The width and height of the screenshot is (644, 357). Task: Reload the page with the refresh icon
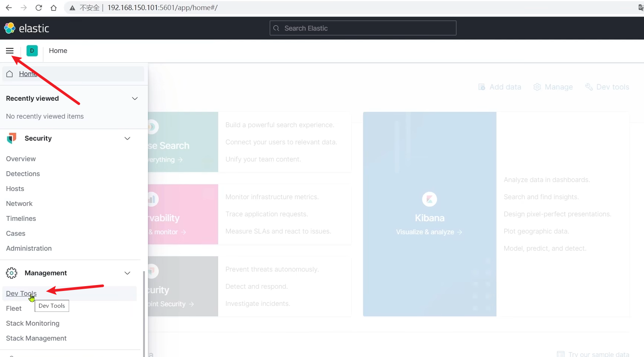click(38, 7)
